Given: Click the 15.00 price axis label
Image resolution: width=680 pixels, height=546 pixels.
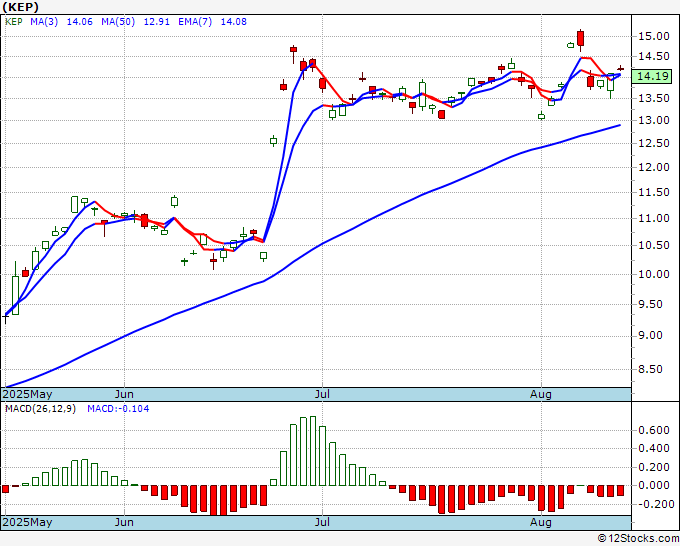Looking at the screenshot, I should point(654,36).
